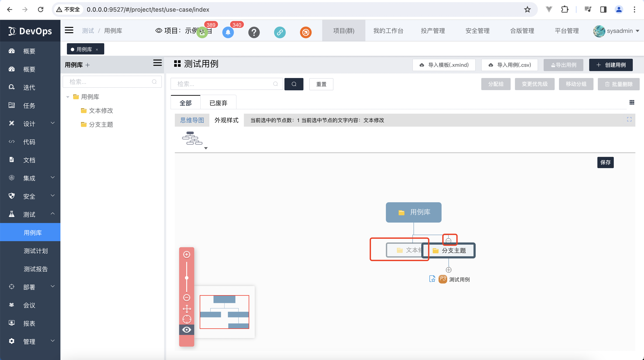Click the 创建用例 button
Screen dimensions: 644x360
(611, 65)
